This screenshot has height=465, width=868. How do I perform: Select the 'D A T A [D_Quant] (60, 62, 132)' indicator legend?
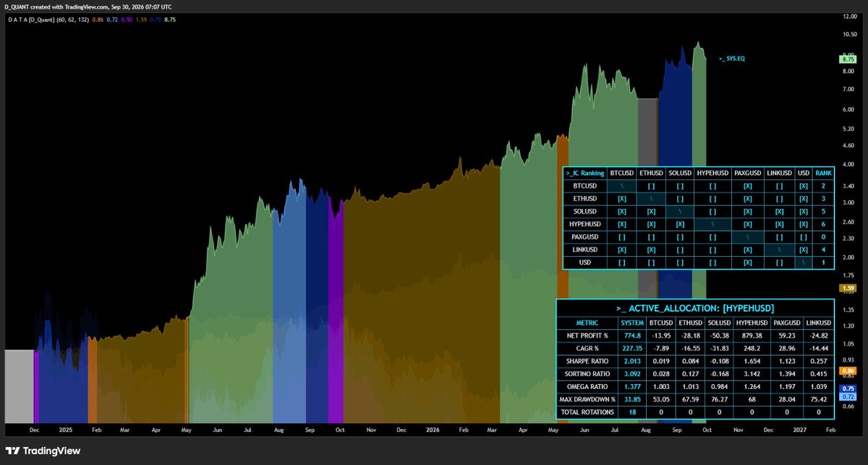49,20
